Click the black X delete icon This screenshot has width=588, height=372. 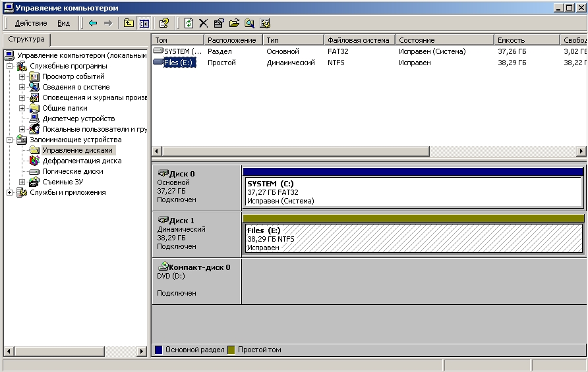[203, 23]
